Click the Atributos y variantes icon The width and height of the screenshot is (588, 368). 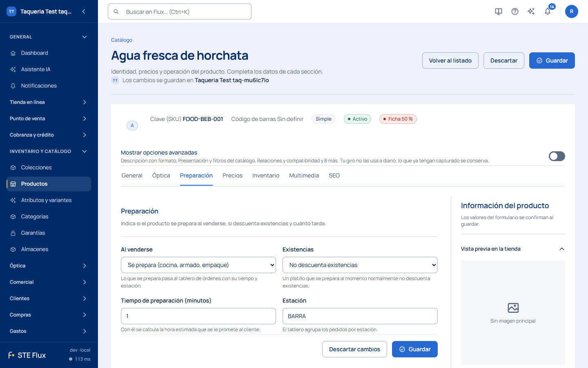coord(13,200)
